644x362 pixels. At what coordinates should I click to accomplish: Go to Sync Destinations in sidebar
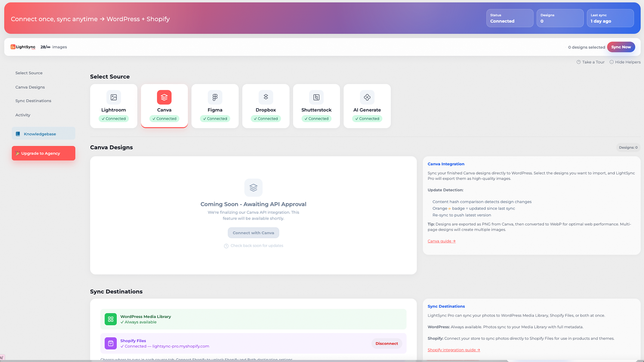(x=33, y=101)
